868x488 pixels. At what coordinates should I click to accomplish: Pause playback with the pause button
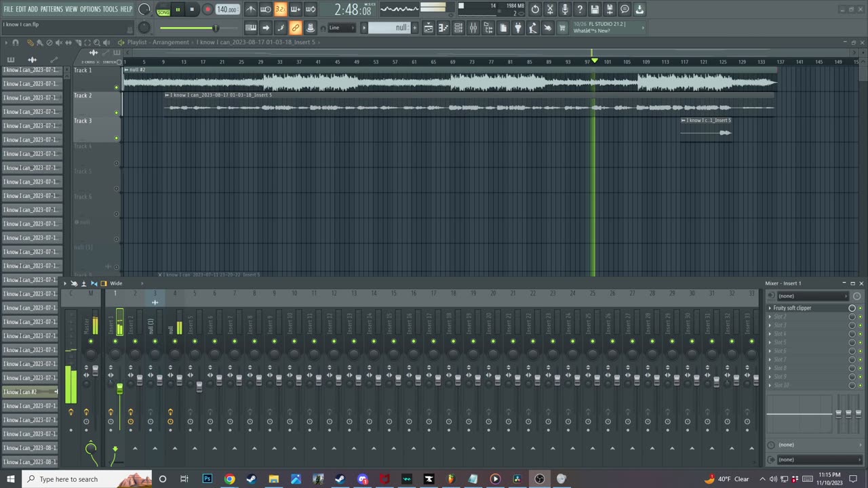click(178, 9)
